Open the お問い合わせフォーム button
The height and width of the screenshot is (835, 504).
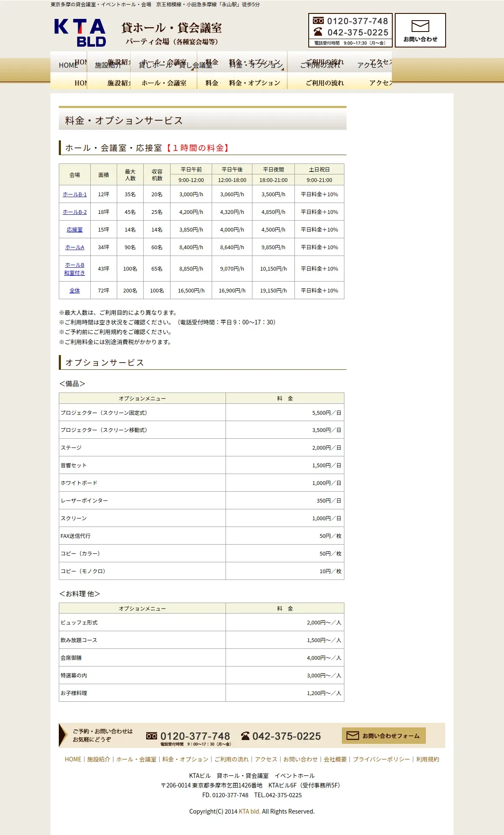click(383, 735)
